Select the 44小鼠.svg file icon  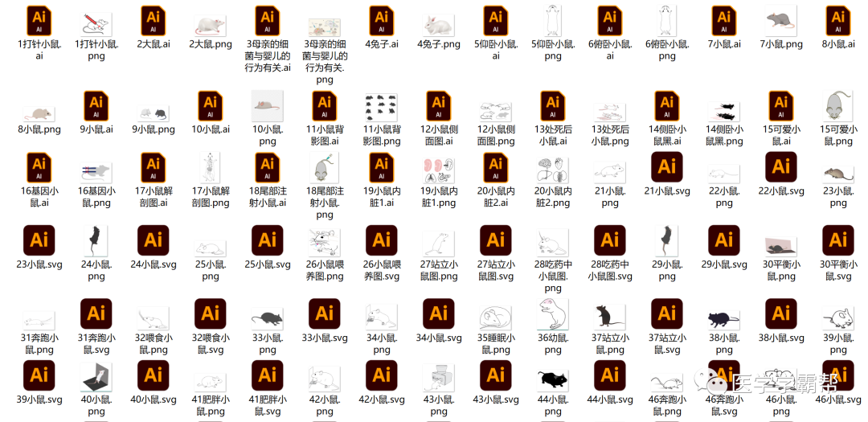click(x=609, y=375)
